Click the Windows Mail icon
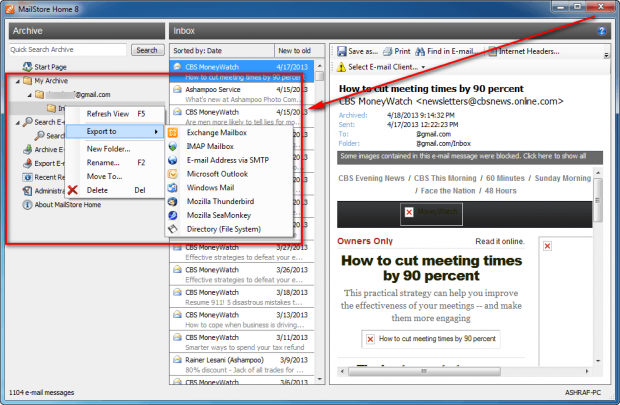This screenshot has width=620, height=405. [173, 188]
